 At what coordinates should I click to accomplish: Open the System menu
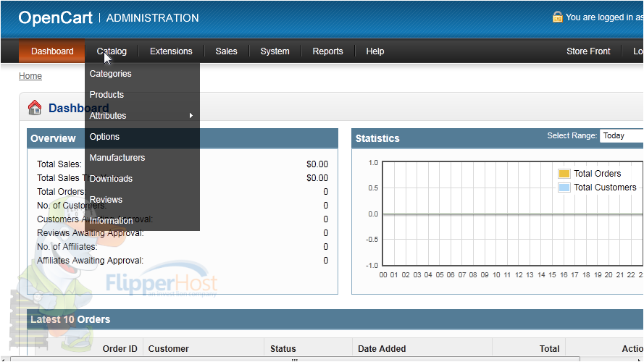click(x=275, y=51)
